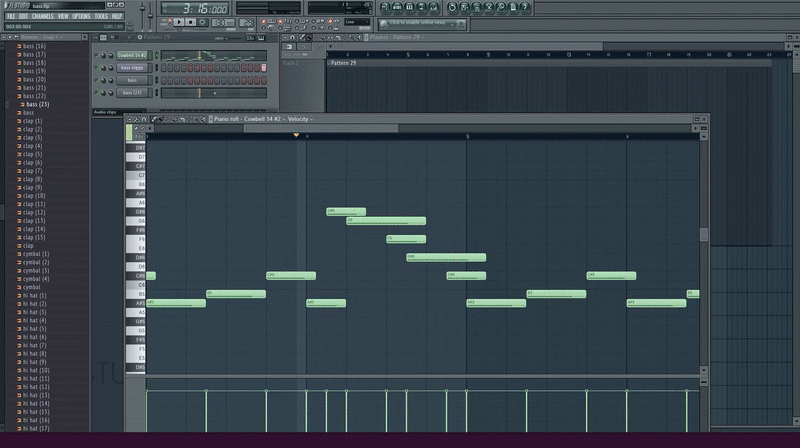Open the EDIT menu
Viewport: 800px width, 448px height.
[x=23, y=16]
